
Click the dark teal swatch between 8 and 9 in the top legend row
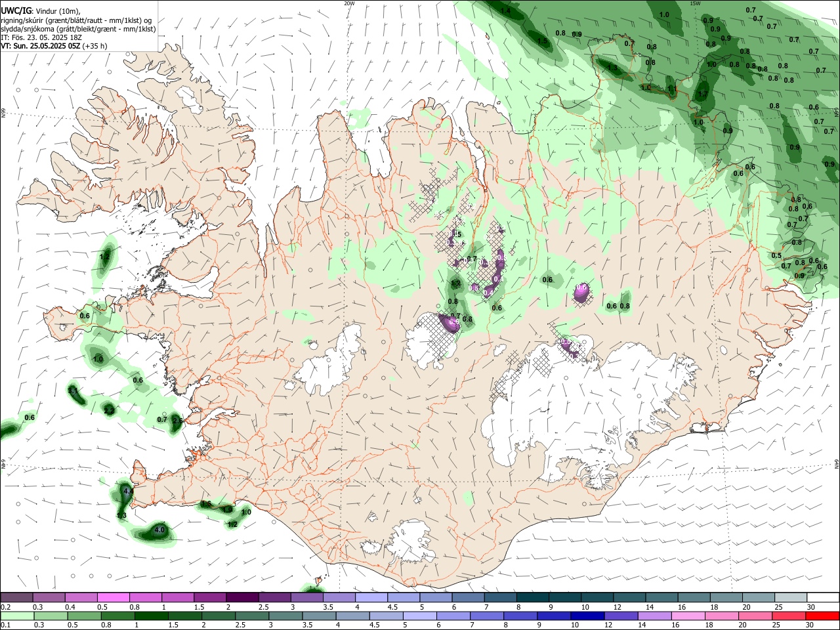[x=533, y=597]
